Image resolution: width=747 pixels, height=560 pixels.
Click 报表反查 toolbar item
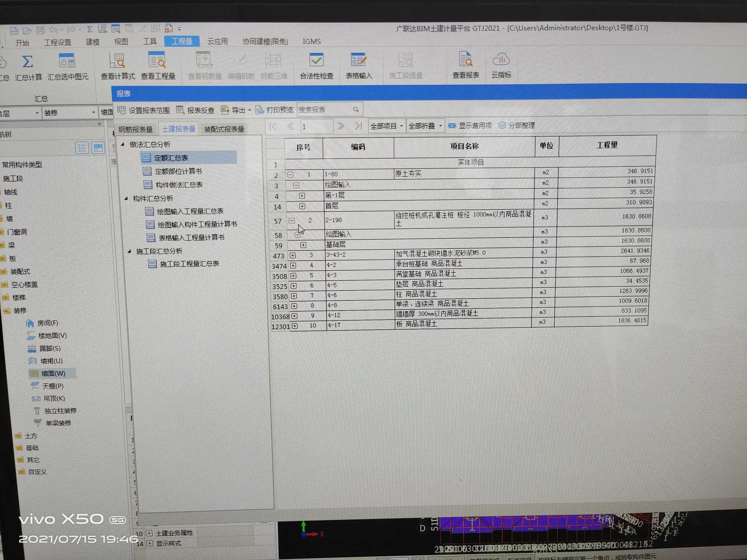point(195,110)
